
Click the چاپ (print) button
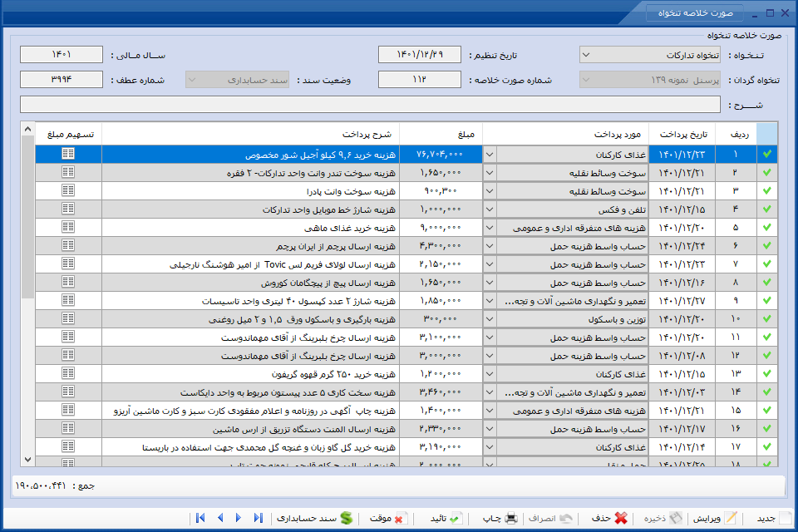click(500, 518)
